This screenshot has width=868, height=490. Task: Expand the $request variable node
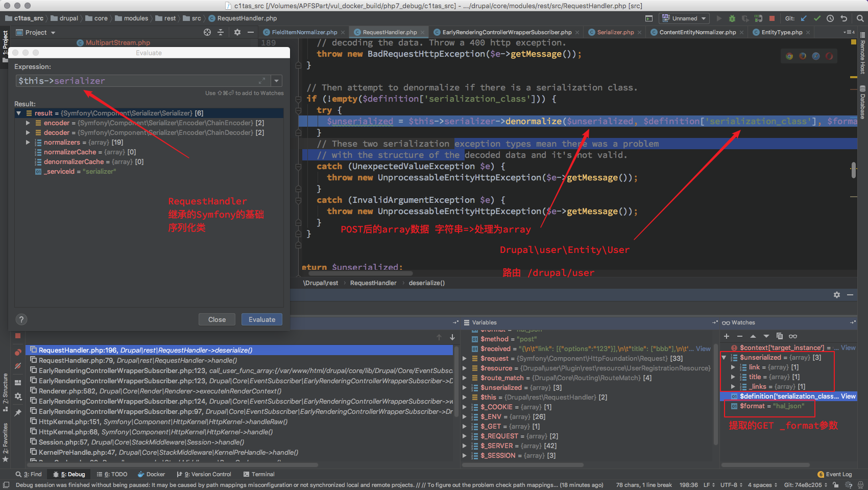pyautogui.click(x=465, y=359)
